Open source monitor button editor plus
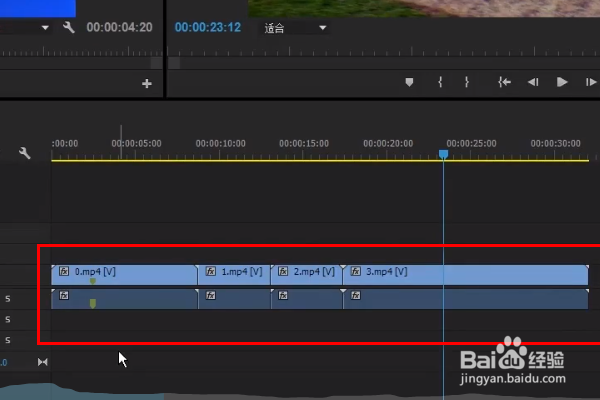600x400 pixels. coord(147,83)
